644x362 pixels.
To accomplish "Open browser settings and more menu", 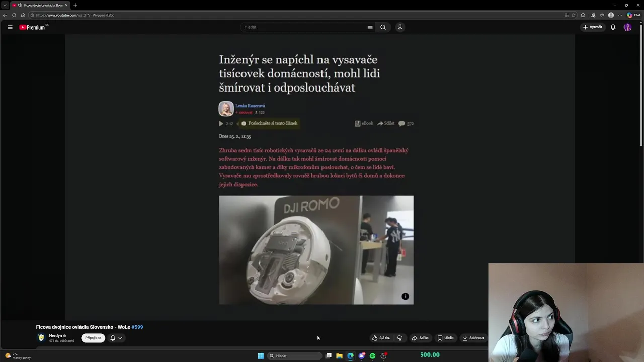I will tap(620, 15).
